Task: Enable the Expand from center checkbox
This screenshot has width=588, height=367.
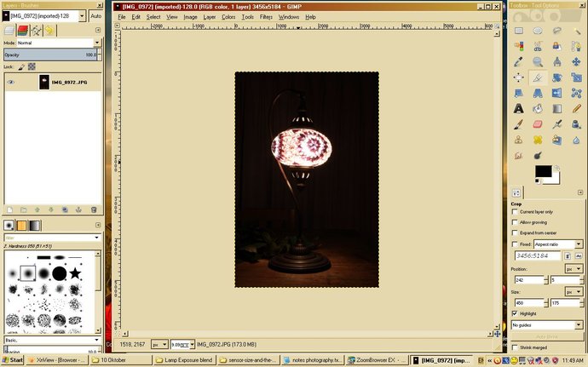Action: 515,232
